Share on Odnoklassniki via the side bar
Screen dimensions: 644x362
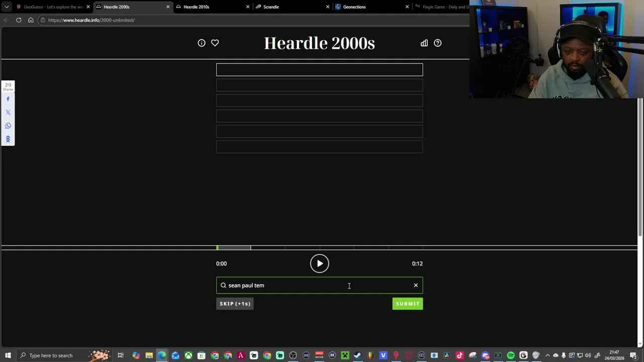(8, 139)
